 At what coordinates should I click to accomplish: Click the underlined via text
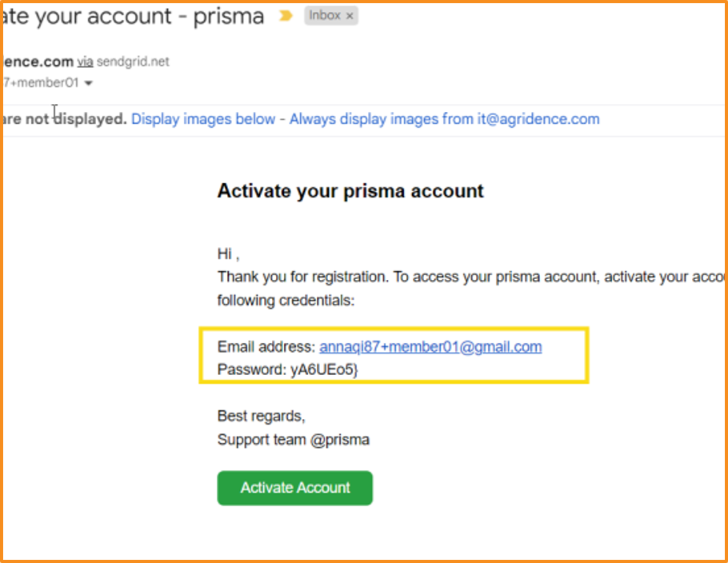(85, 62)
